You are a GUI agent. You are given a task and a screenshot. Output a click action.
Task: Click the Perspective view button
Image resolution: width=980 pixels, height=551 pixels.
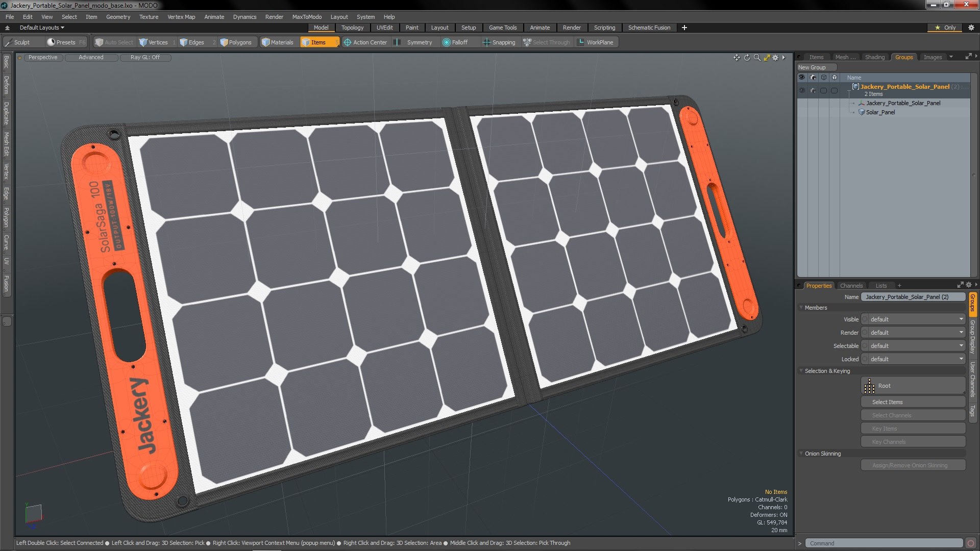43,58
